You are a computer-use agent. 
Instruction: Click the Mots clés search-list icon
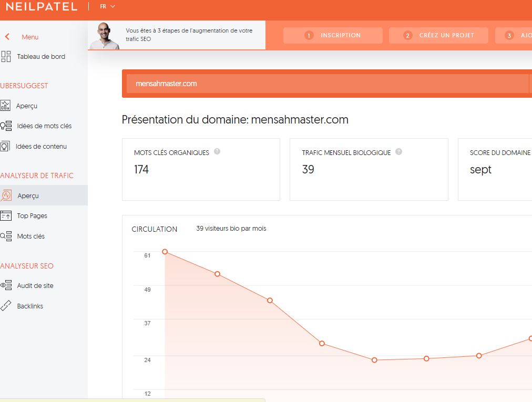pyautogui.click(x=6, y=236)
